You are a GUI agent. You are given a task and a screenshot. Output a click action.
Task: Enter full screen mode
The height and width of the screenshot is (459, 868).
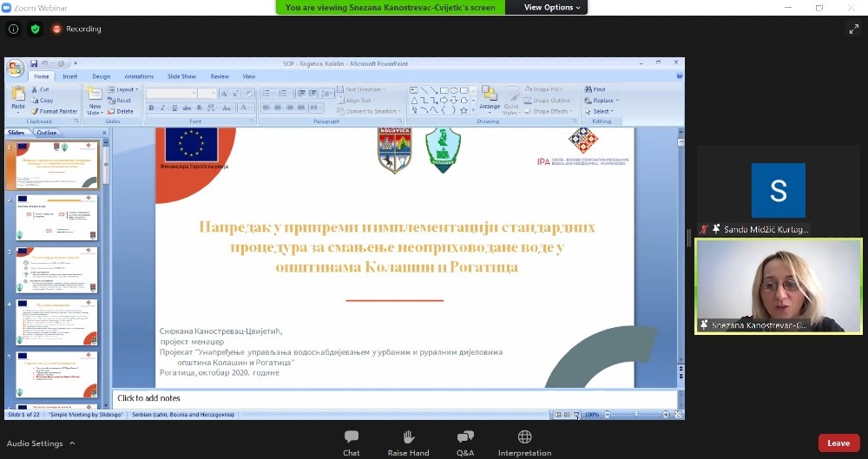853,29
